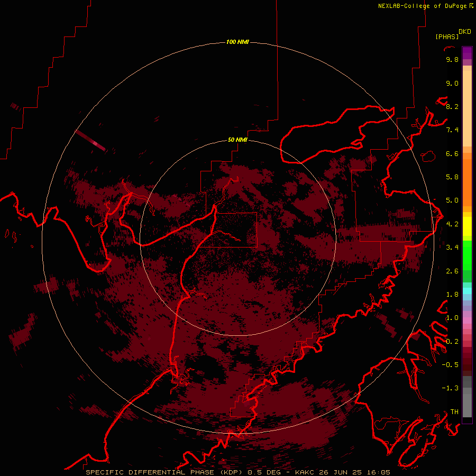Click the DKD legend title
The image size is (476, 476).
465,32
